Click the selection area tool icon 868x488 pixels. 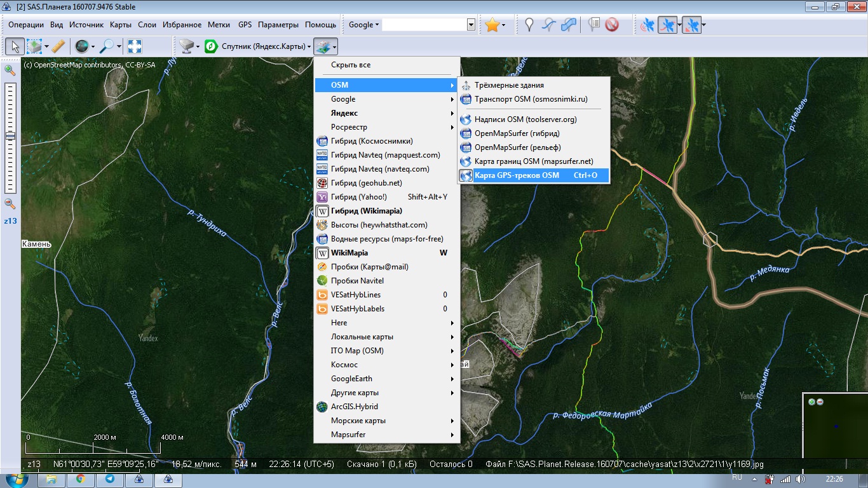pyautogui.click(x=34, y=46)
